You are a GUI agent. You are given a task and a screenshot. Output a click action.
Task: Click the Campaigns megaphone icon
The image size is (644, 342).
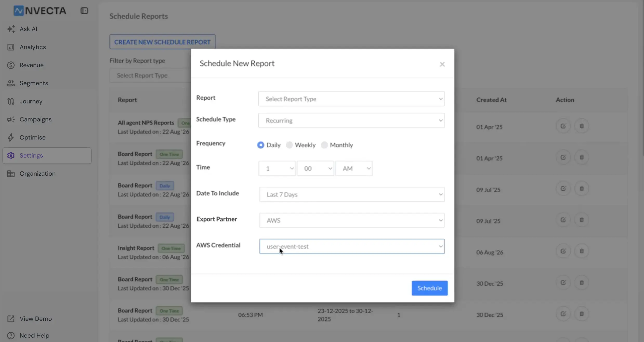tap(11, 119)
